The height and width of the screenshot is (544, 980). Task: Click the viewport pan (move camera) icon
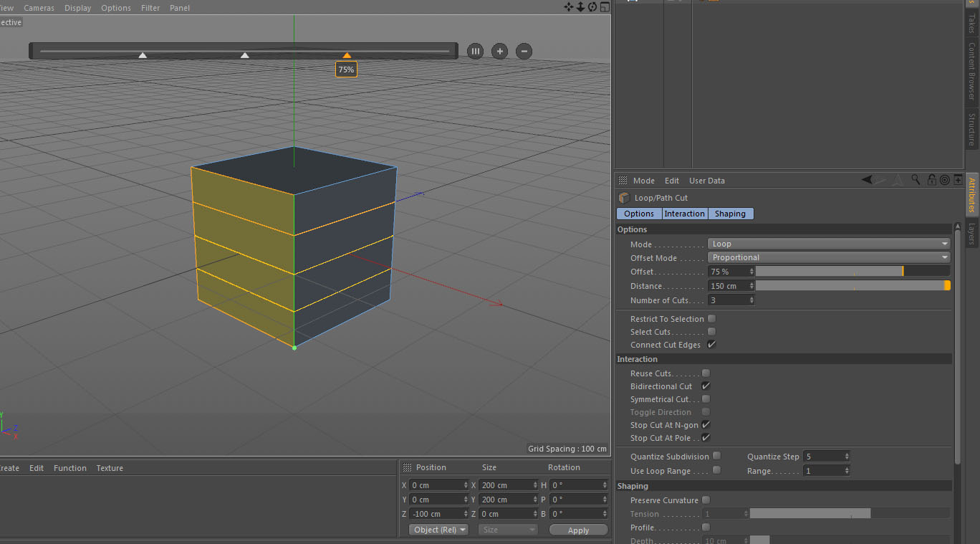tap(568, 7)
